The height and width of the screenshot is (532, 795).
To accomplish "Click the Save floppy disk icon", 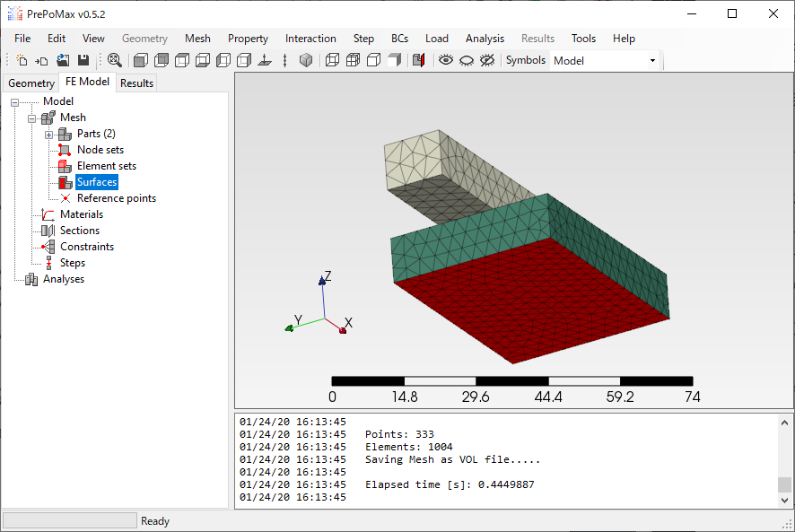I will point(83,60).
